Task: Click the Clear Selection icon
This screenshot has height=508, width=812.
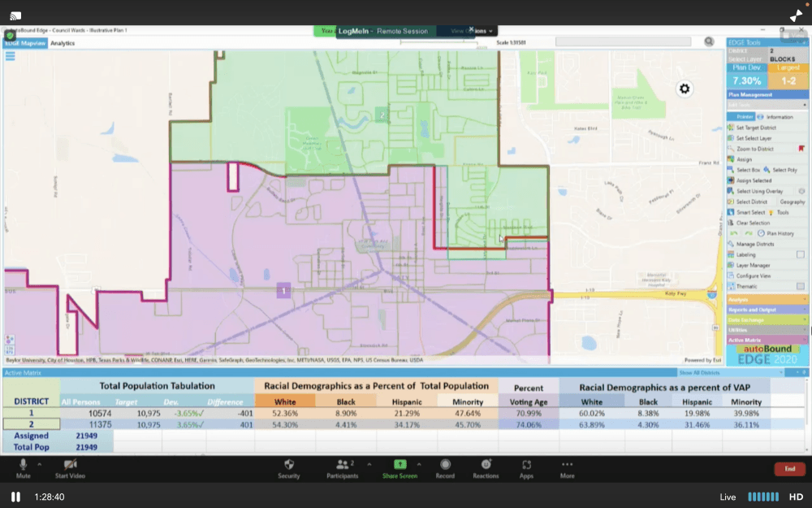Action: [x=731, y=223]
